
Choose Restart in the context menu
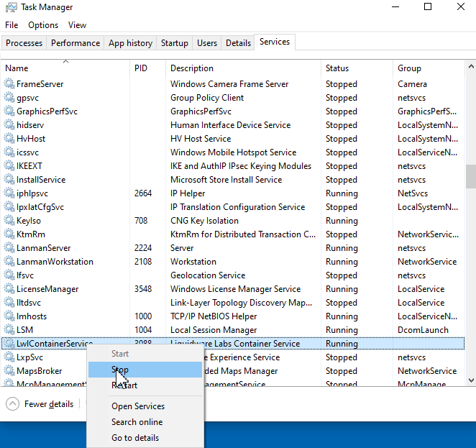click(145, 385)
